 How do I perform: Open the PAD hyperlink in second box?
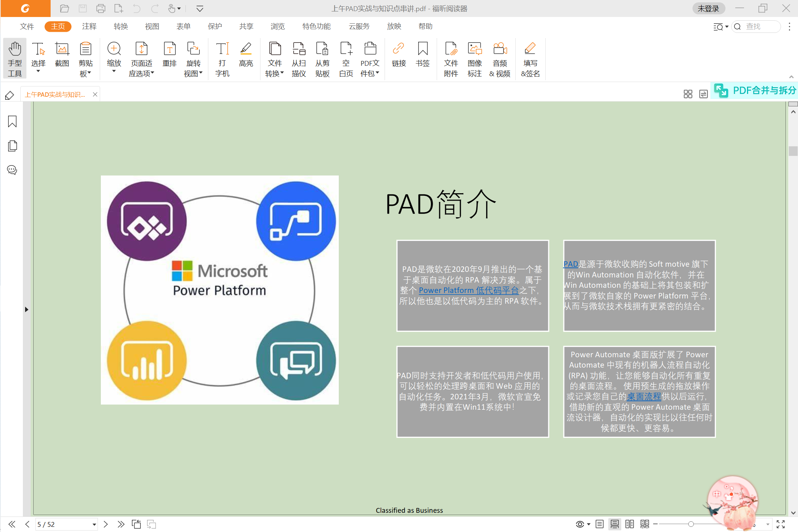[570, 264]
